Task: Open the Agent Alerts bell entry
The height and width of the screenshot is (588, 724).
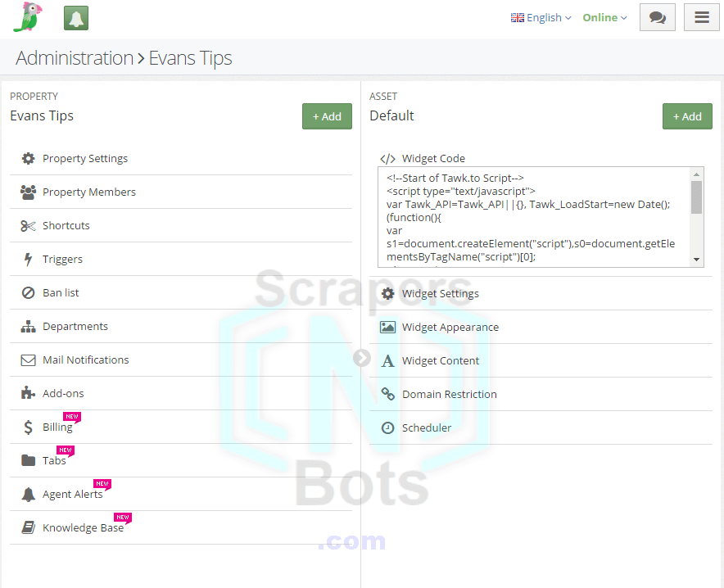Action: [74, 494]
